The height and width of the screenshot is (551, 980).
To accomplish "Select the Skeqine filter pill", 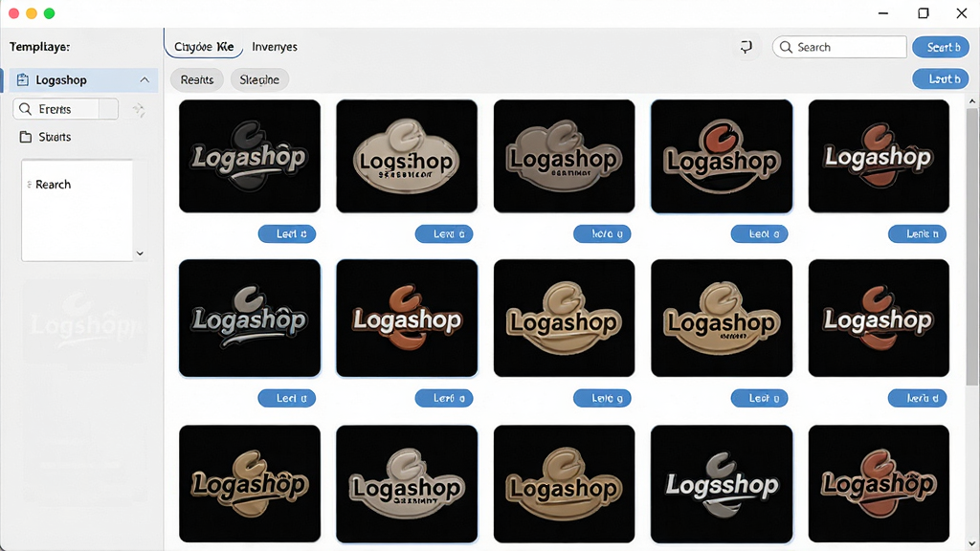I will [x=259, y=80].
